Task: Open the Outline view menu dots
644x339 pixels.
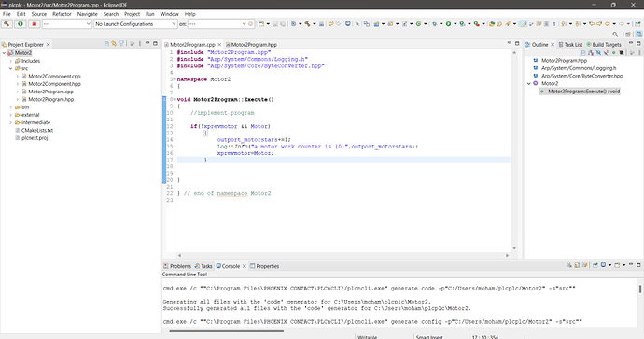Action: coord(639,52)
